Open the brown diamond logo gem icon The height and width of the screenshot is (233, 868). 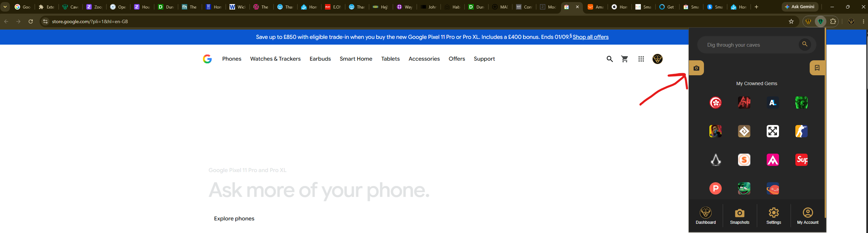pyautogui.click(x=744, y=131)
